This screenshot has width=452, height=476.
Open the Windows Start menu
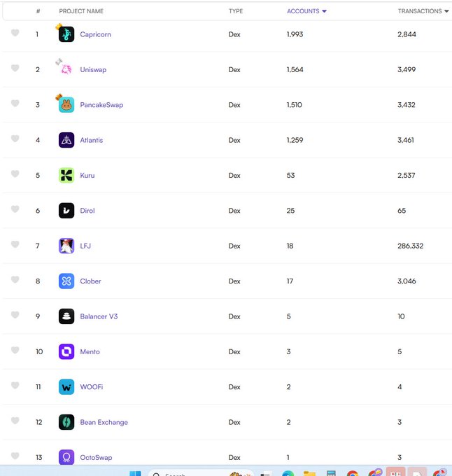pos(135,473)
